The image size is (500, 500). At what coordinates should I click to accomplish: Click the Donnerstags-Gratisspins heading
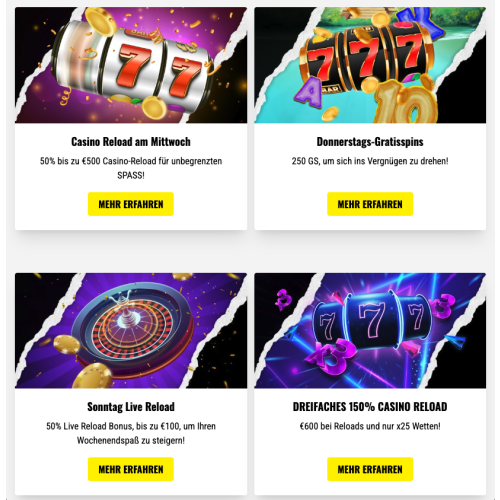pos(370,142)
